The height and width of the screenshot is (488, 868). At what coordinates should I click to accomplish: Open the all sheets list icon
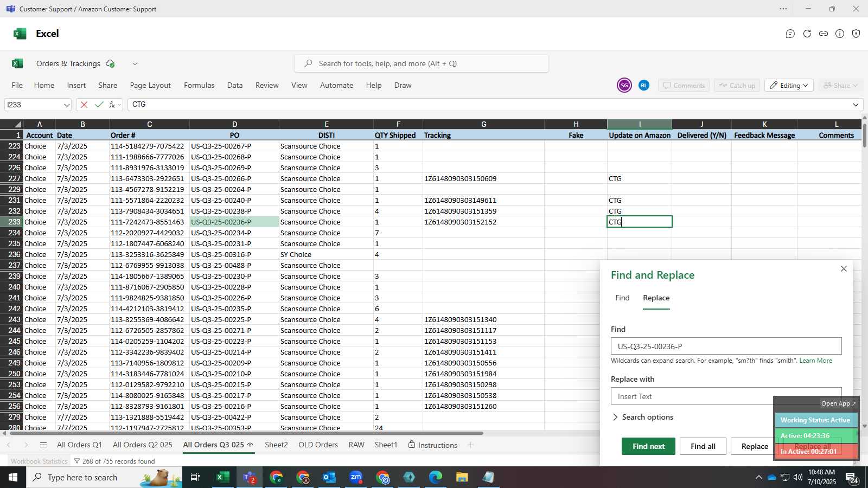43,445
